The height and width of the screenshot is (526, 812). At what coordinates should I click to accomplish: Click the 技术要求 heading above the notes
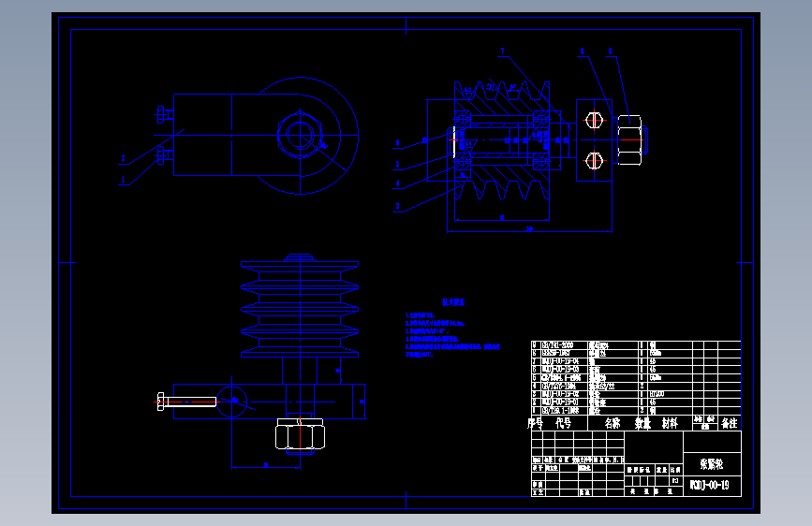pyautogui.click(x=453, y=302)
